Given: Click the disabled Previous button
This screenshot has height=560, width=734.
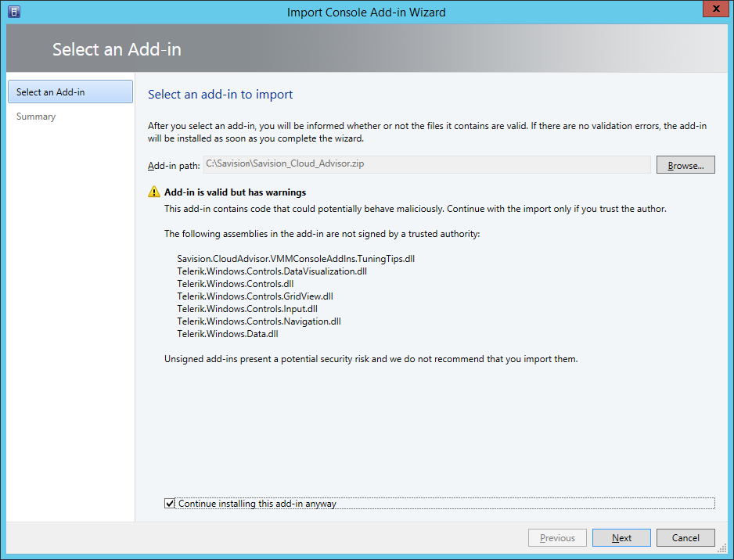Looking at the screenshot, I should click(x=557, y=538).
